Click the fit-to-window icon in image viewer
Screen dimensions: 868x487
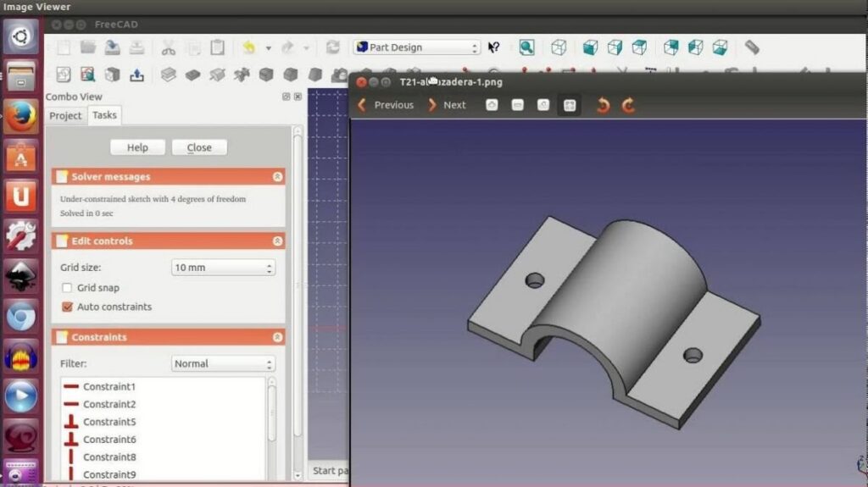pos(570,105)
